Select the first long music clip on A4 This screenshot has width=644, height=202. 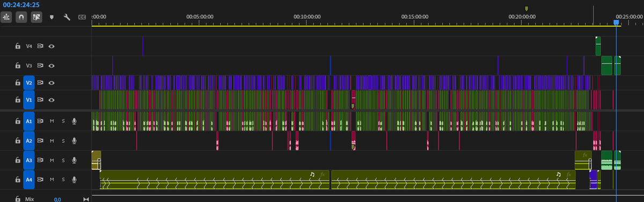pos(214,179)
